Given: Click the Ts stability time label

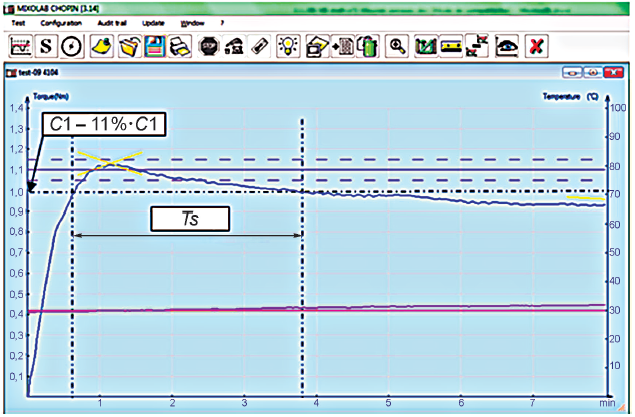Looking at the screenshot, I should point(189,217).
